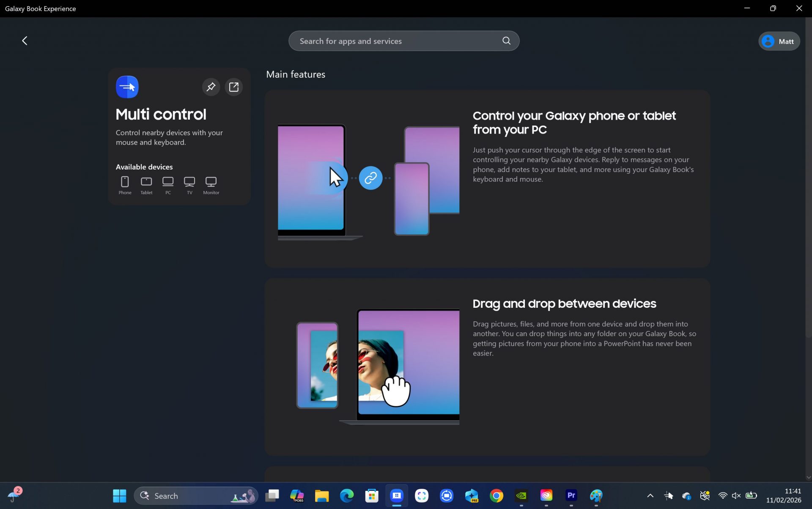
Task: Select the Tablet under Available devices
Action: 146,183
